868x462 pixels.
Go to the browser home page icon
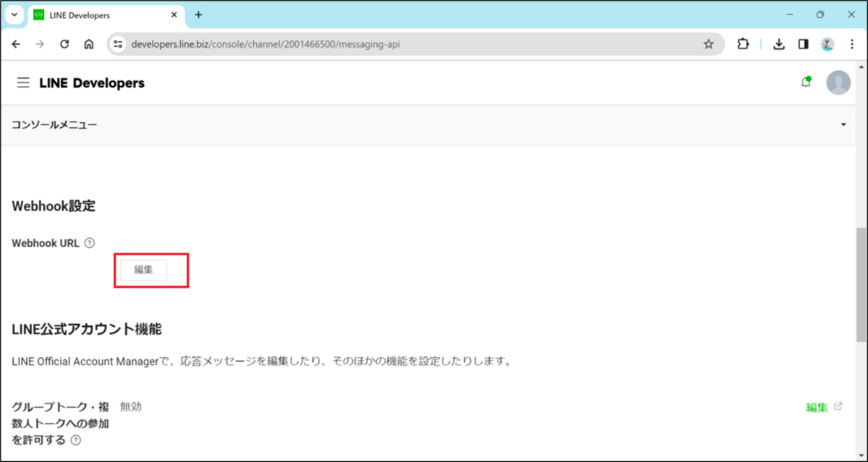[88, 44]
